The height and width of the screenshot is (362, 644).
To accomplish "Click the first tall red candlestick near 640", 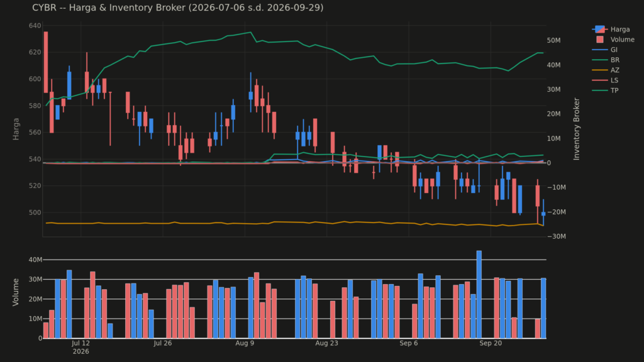I will coord(45,62).
